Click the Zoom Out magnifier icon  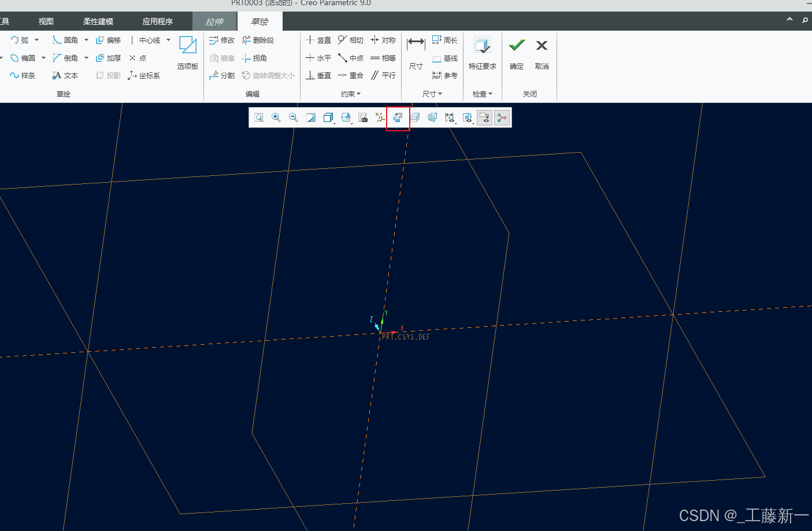tap(294, 117)
